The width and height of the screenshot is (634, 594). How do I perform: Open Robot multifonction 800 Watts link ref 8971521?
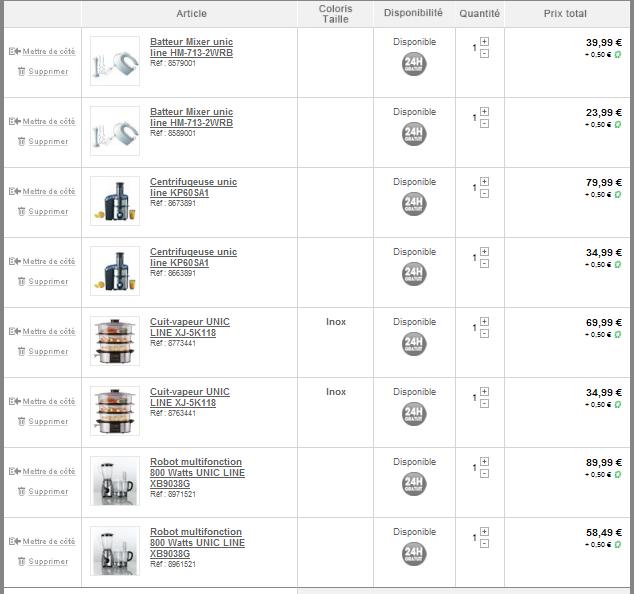pyautogui.click(x=197, y=473)
